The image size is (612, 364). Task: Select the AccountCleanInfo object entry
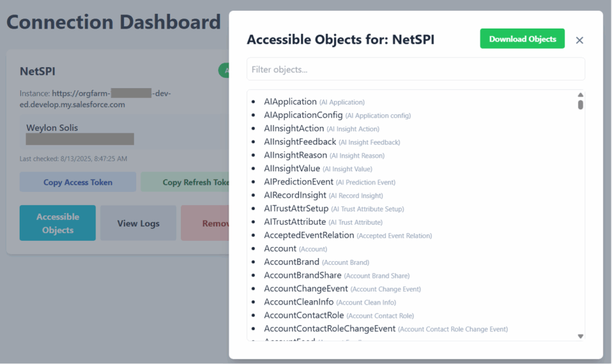tap(330, 302)
